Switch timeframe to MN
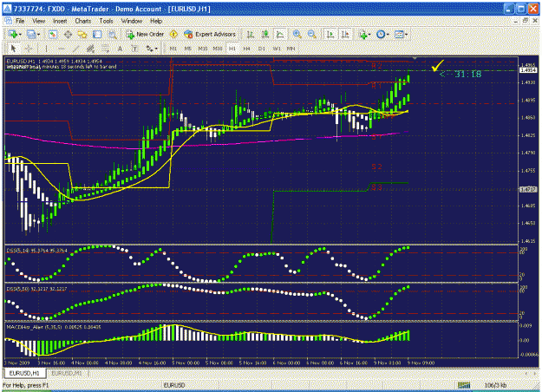This screenshot has height=392, width=542. click(291, 49)
